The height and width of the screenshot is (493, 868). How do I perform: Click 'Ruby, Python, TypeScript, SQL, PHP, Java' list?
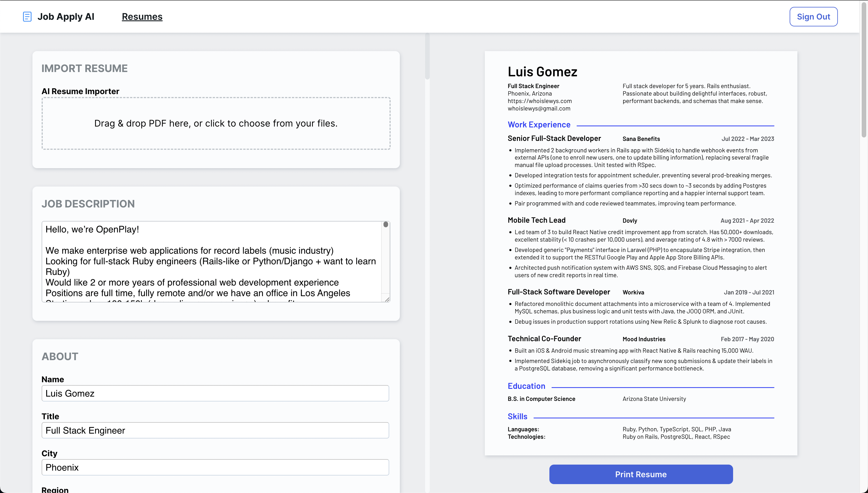click(x=677, y=429)
